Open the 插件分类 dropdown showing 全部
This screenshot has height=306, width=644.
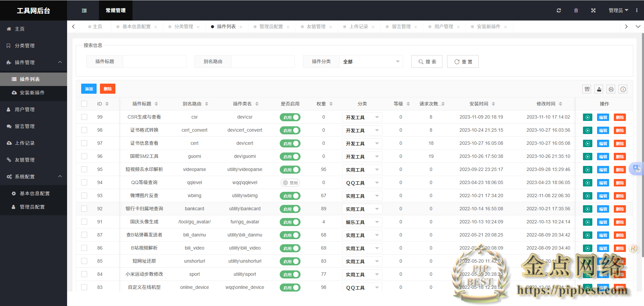[x=371, y=61]
